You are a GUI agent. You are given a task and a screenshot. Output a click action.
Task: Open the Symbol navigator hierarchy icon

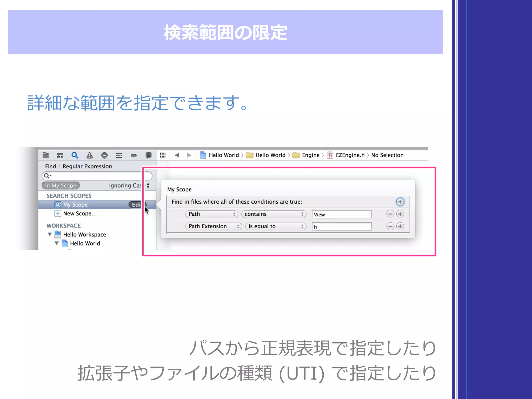60,155
